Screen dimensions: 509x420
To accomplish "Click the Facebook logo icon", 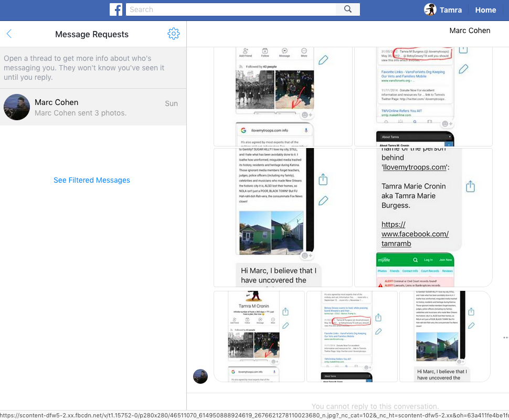I will (x=116, y=10).
